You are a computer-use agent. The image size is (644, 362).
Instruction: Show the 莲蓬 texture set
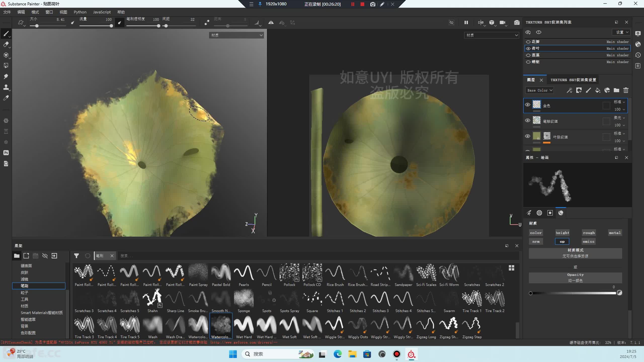pos(528,55)
